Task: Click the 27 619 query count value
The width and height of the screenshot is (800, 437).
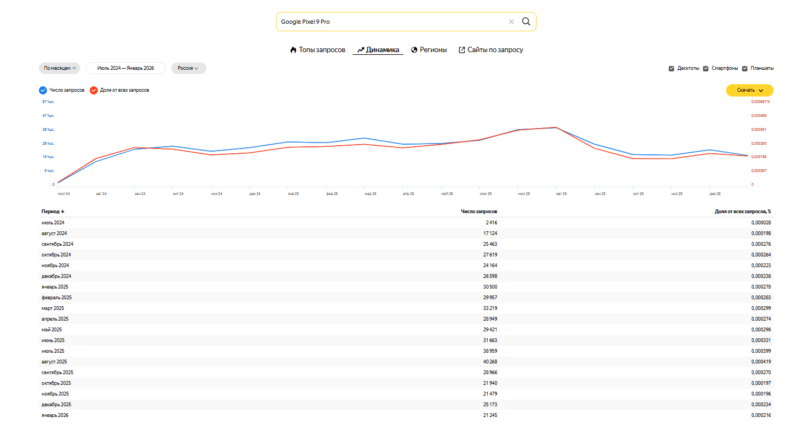Action: (490, 255)
